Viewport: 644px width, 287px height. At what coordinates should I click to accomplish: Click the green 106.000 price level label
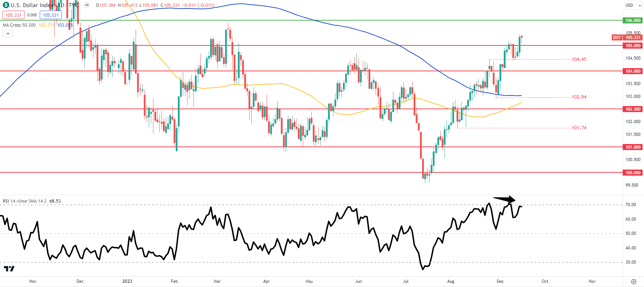click(x=633, y=21)
